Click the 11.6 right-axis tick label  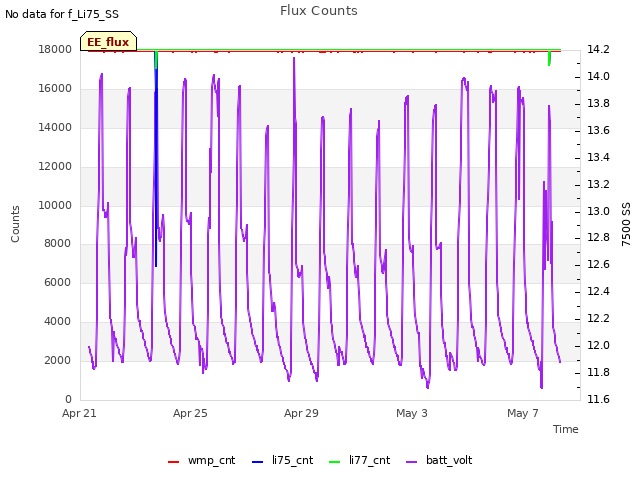click(598, 399)
